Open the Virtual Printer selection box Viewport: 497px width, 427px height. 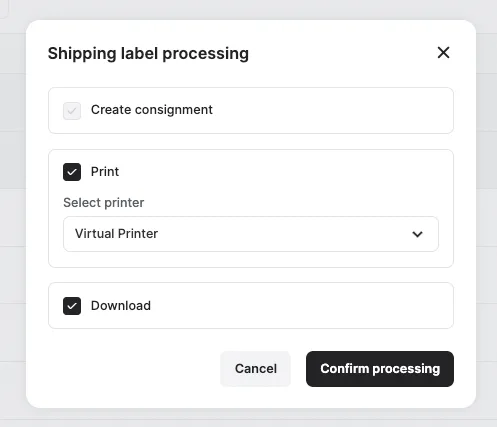(x=251, y=234)
